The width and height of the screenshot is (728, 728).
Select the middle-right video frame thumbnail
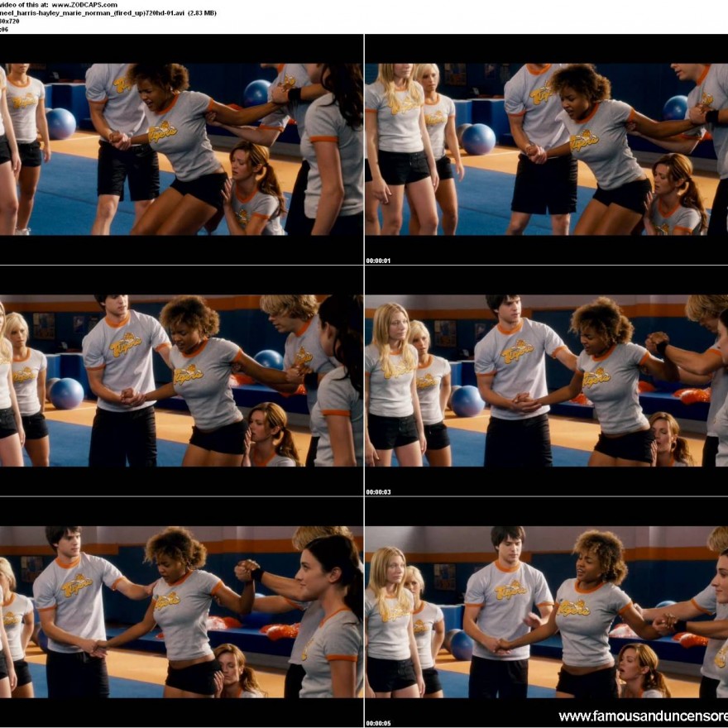(x=546, y=381)
